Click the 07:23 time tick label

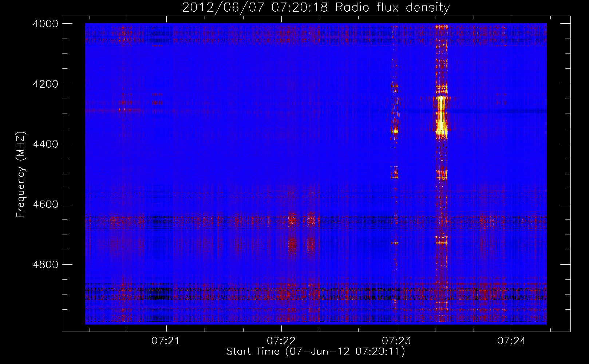click(x=396, y=341)
